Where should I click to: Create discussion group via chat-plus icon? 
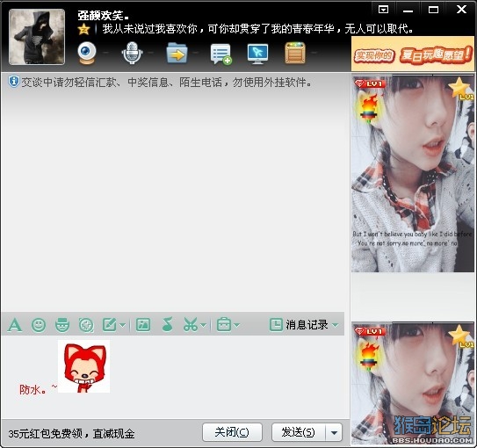coord(220,54)
